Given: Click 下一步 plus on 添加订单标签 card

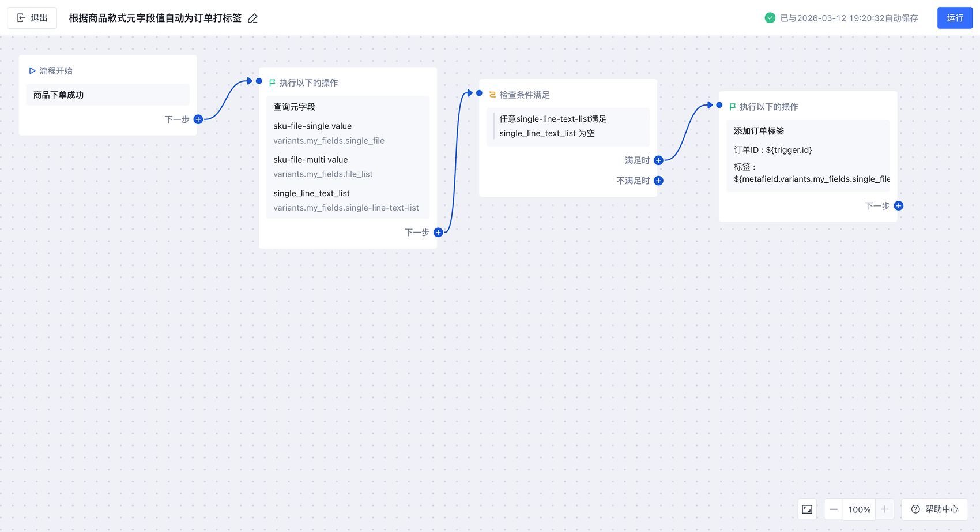Looking at the screenshot, I should point(898,205).
